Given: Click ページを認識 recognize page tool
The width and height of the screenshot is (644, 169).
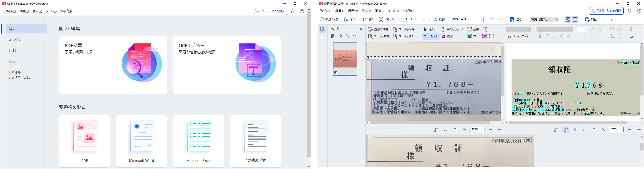Looking at the screenshot, I should click(x=379, y=37).
